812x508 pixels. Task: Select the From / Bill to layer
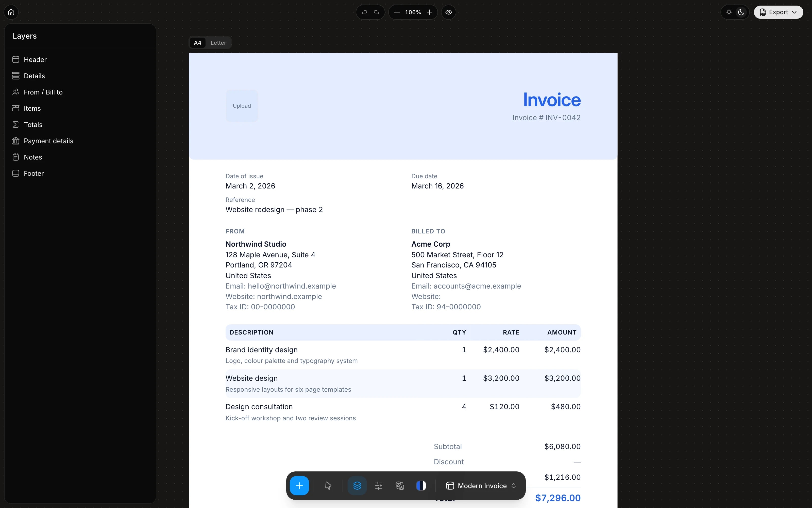click(80, 92)
